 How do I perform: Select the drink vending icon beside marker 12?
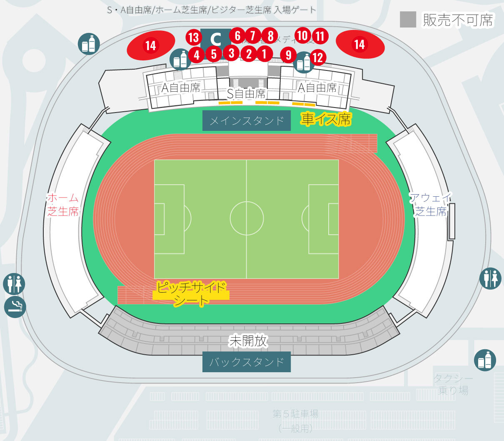[304, 63]
